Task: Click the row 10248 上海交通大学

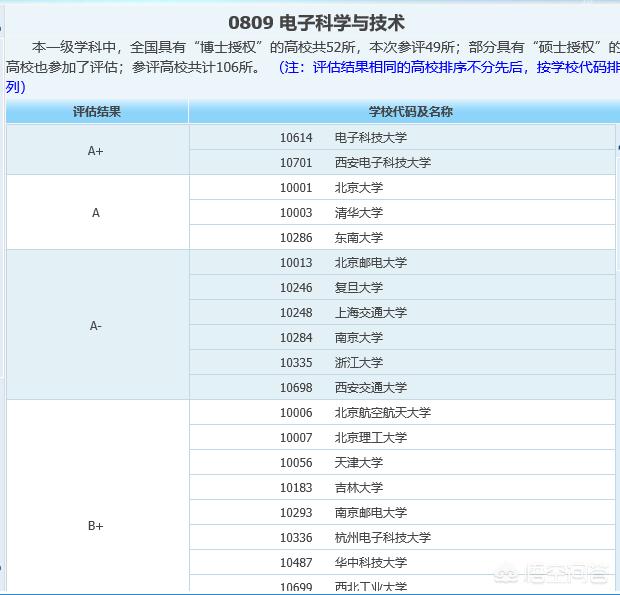Action: [402, 313]
